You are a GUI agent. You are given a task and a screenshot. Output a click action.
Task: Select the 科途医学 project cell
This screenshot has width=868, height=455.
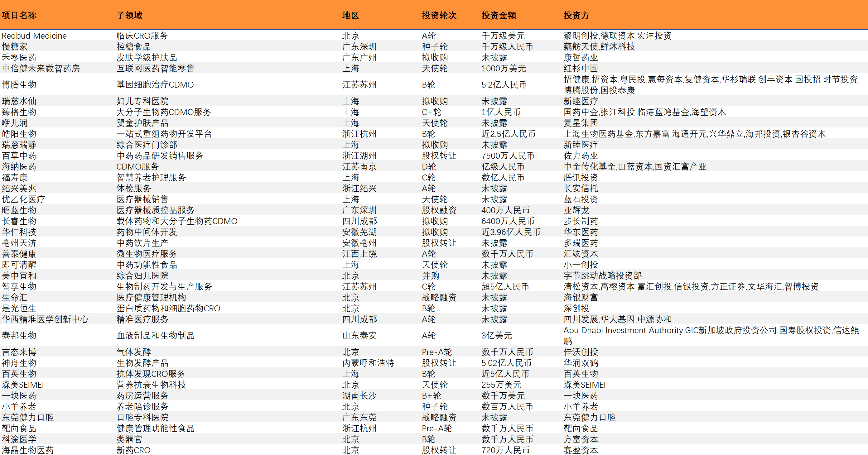19,439
